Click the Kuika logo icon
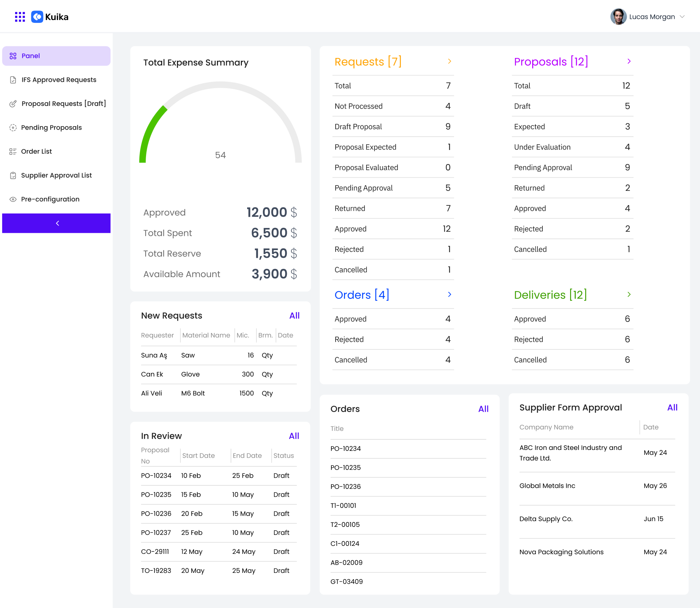 coord(37,17)
